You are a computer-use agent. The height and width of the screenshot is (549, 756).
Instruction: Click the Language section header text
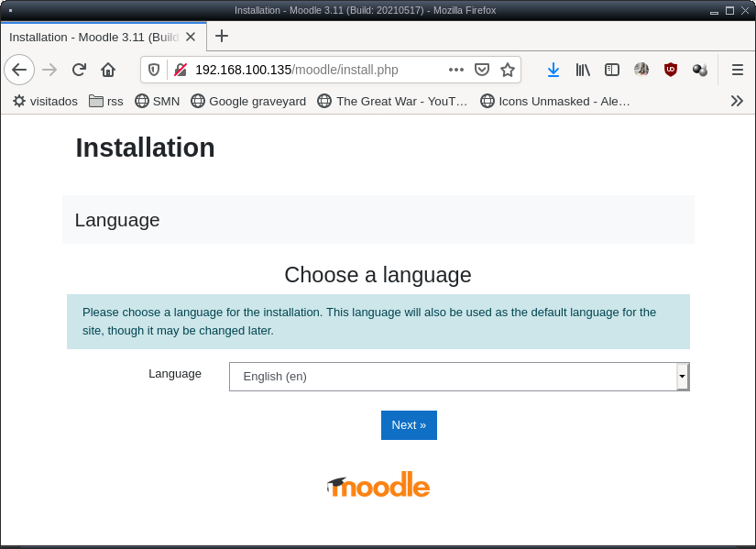pos(117,220)
